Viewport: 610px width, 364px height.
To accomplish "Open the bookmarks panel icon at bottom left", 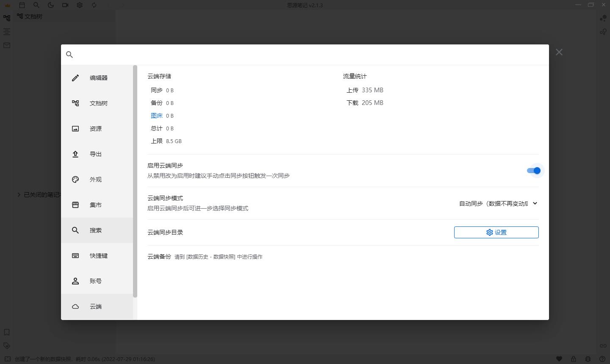I will coord(6,332).
